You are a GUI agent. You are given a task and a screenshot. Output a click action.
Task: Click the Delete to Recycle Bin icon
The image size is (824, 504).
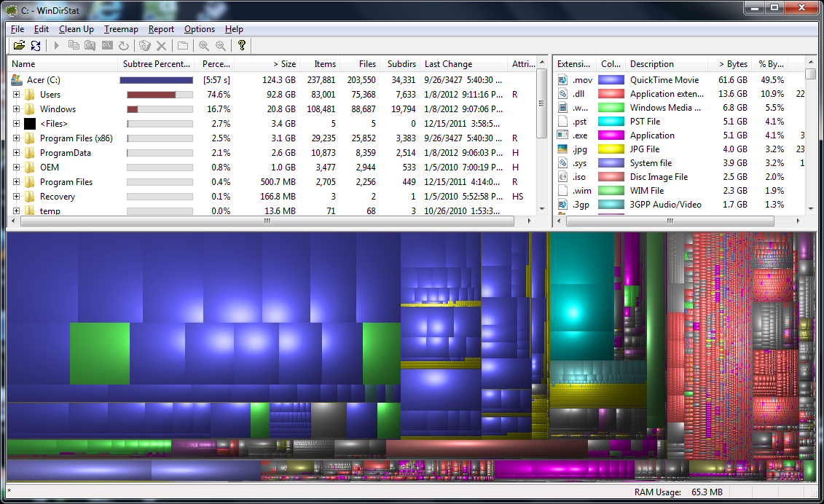click(144, 45)
